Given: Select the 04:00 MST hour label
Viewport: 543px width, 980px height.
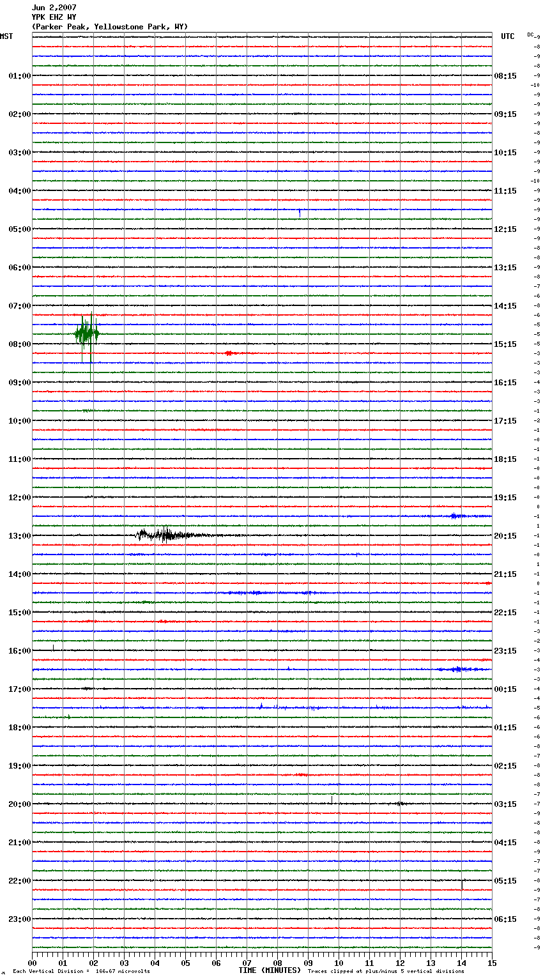Looking at the screenshot, I should [x=20, y=191].
